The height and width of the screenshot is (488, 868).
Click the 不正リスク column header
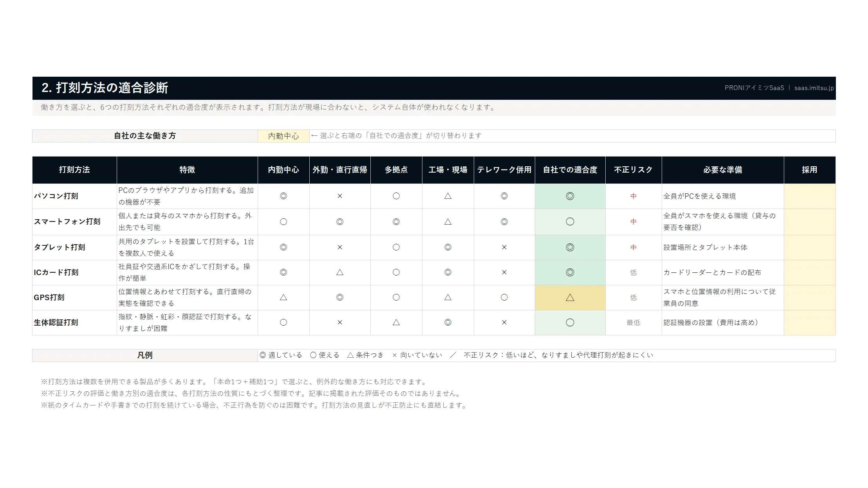633,170
